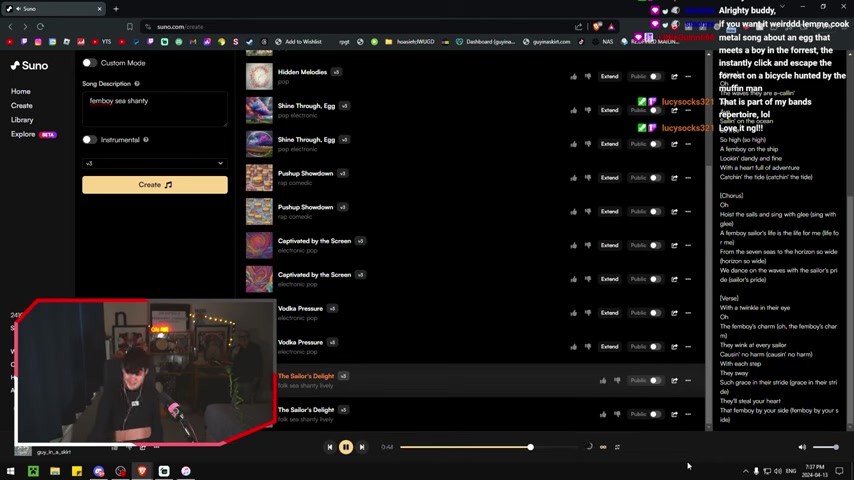Toggle Public for Hidden Melodies
Viewport: 854px width, 480px height.
[x=656, y=76]
